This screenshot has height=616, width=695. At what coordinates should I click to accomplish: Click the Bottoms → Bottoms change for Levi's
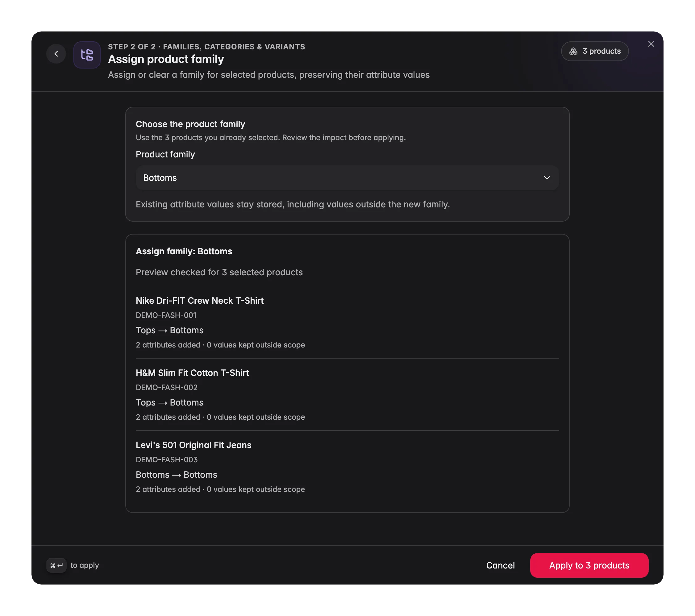coord(177,475)
